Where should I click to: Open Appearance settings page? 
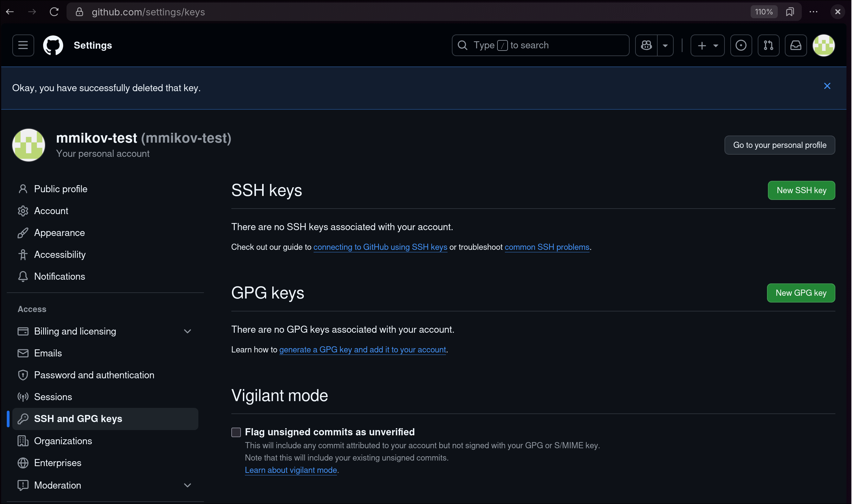pos(59,233)
